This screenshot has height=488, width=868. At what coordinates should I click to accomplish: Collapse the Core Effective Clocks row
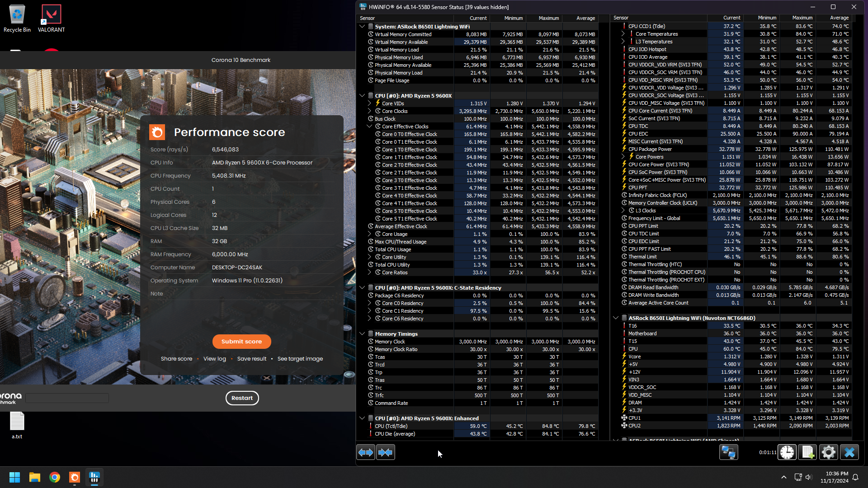tap(369, 127)
